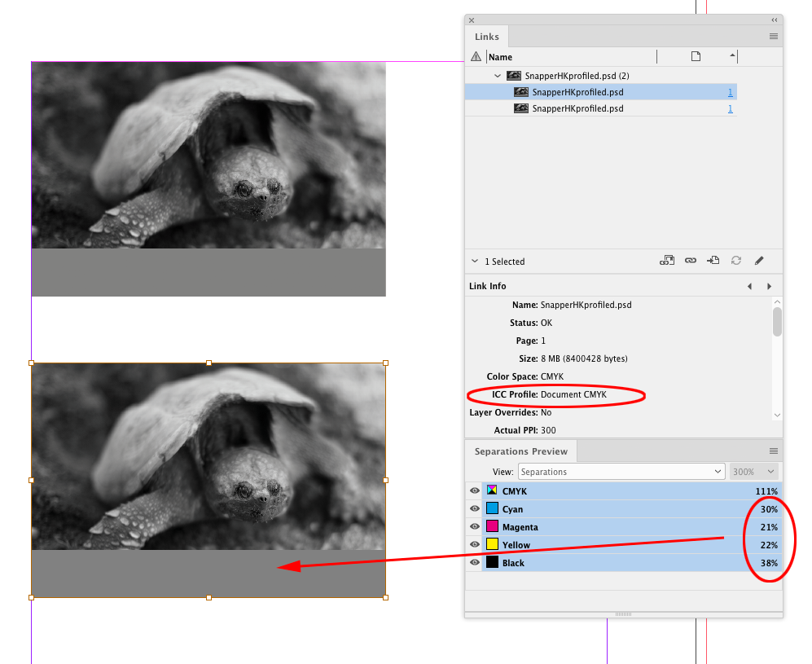Click the Update Link refresh icon
Screen dimensions: 812x664
point(736,261)
